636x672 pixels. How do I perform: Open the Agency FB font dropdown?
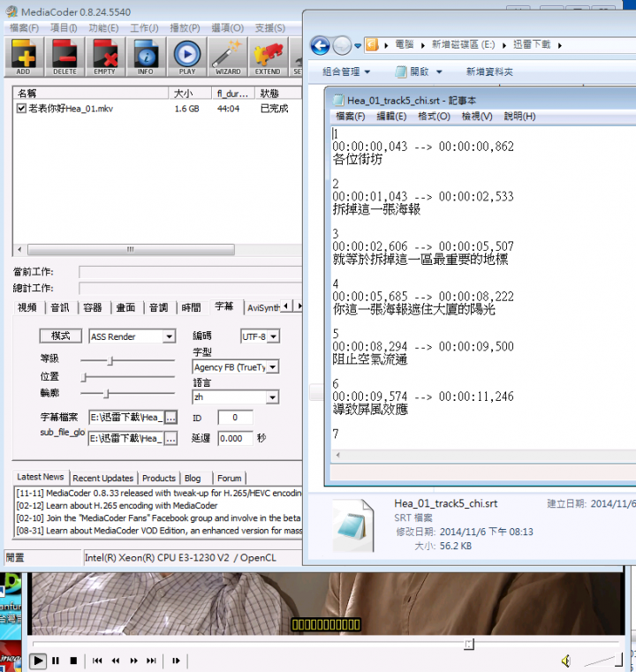pos(273,366)
